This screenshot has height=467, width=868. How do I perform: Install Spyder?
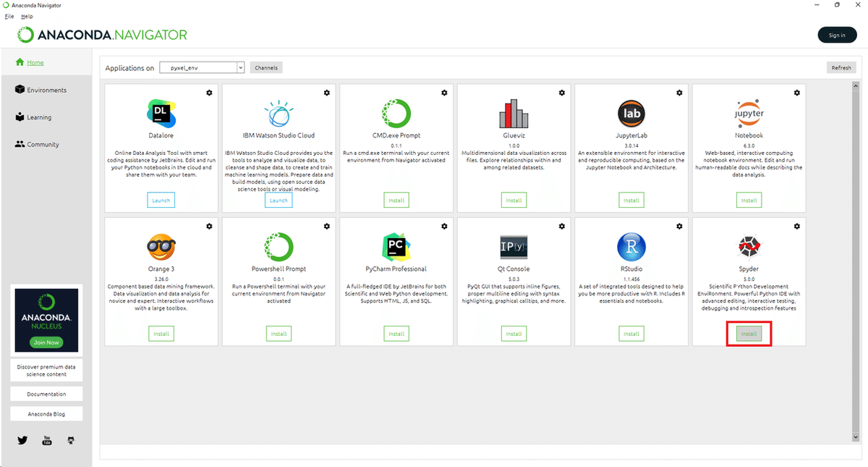[x=749, y=334]
